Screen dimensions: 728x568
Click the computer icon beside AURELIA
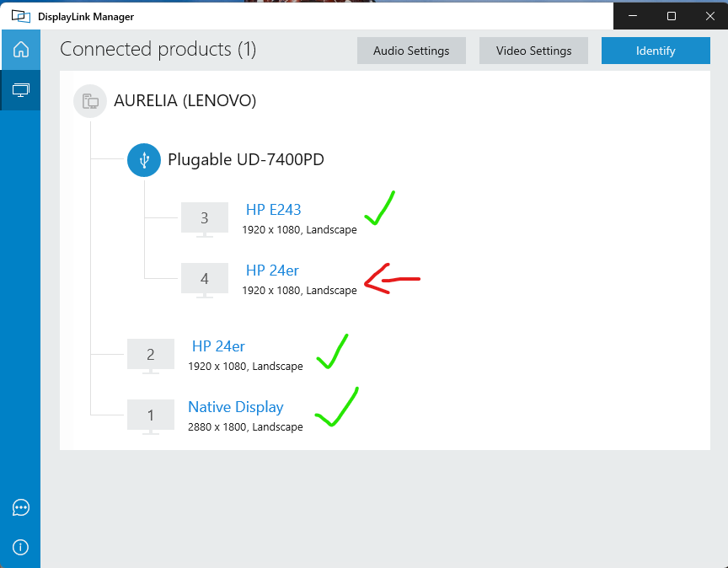pos(90,101)
